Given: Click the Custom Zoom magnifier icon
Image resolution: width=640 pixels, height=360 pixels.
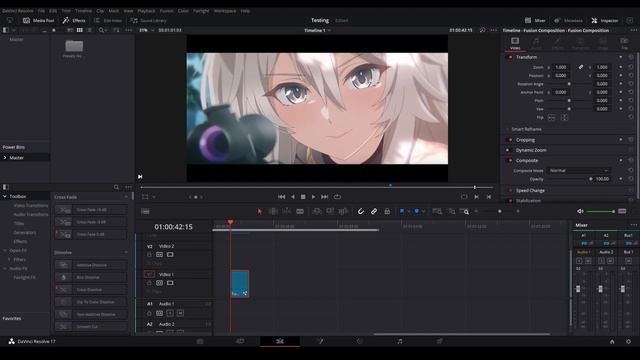Looking at the screenshot, I should point(464,211).
